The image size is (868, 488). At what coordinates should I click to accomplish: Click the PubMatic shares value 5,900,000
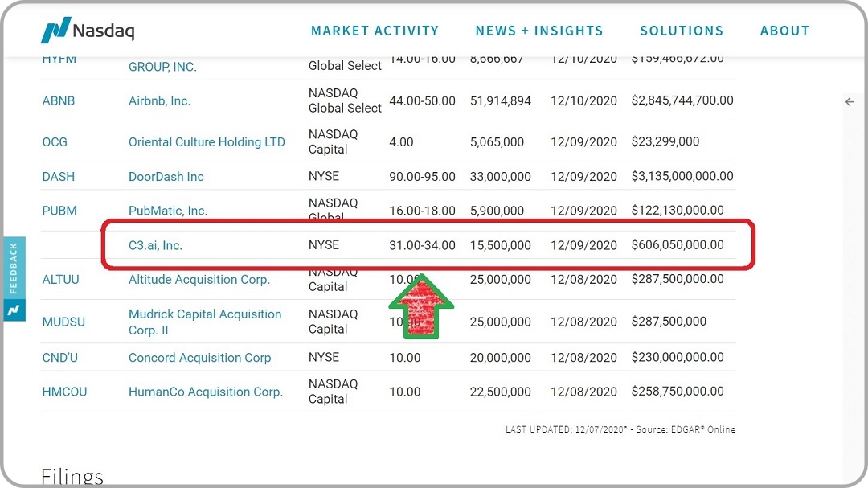click(497, 211)
